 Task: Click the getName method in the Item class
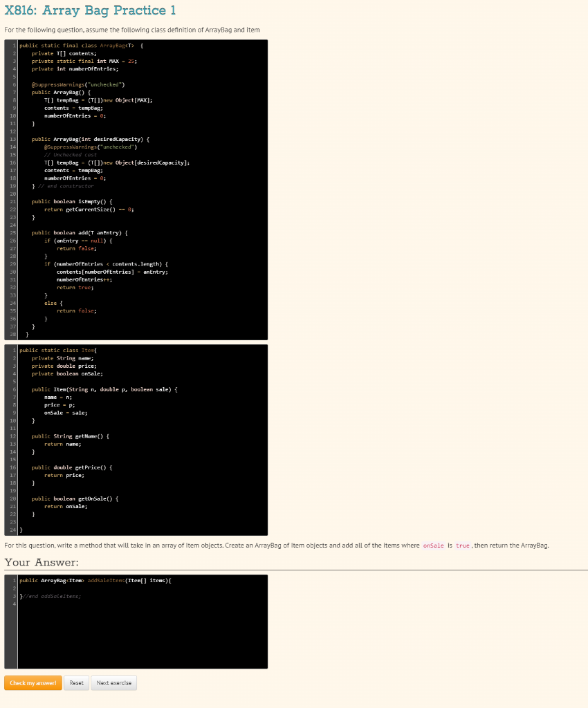point(69,436)
